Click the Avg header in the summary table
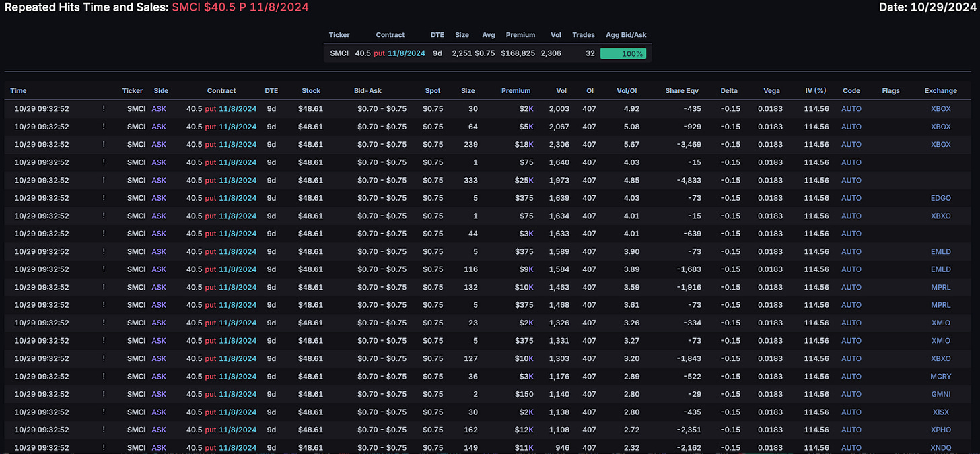The image size is (980, 454). click(x=489, y=35)
